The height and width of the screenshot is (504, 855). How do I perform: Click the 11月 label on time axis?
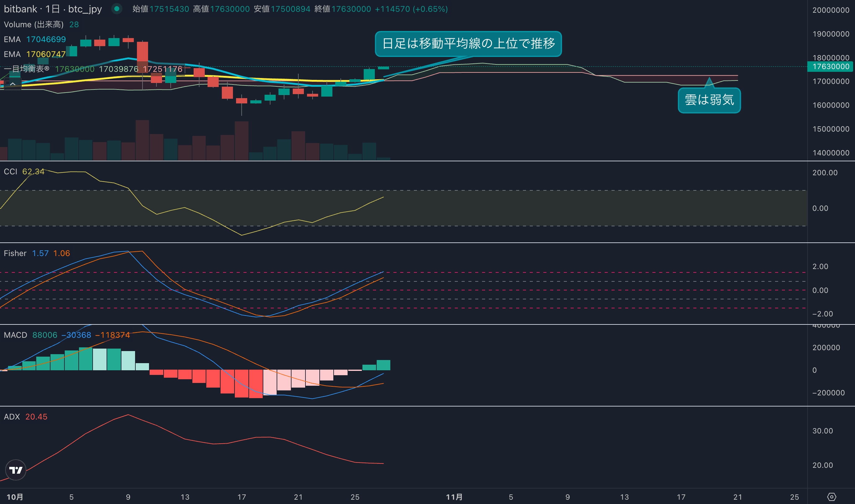pyautogui.click(x=454, y=497)
